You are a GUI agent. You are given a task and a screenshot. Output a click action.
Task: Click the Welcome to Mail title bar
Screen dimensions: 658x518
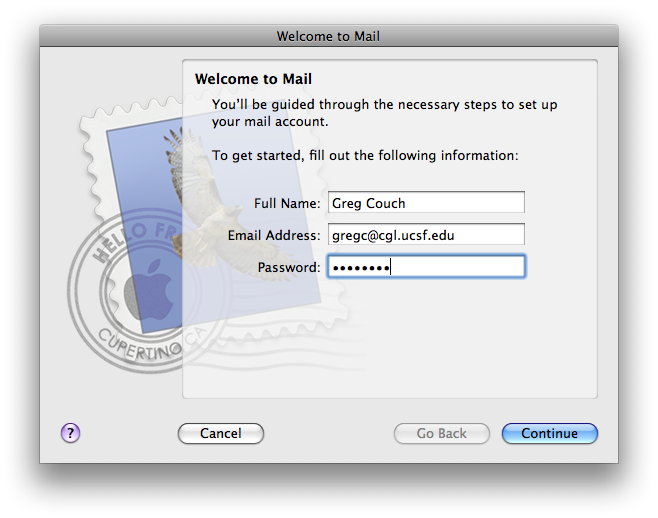click(328, 37)
